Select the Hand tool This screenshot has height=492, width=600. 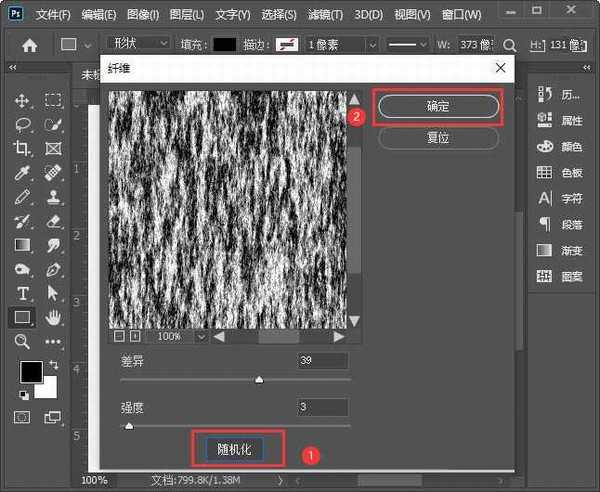53,317
